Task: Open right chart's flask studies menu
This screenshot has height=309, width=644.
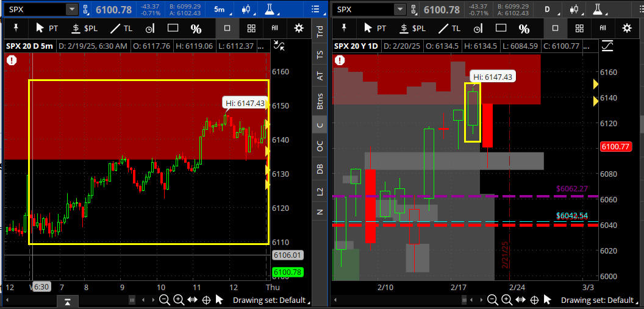Action: tap(597, 9)
